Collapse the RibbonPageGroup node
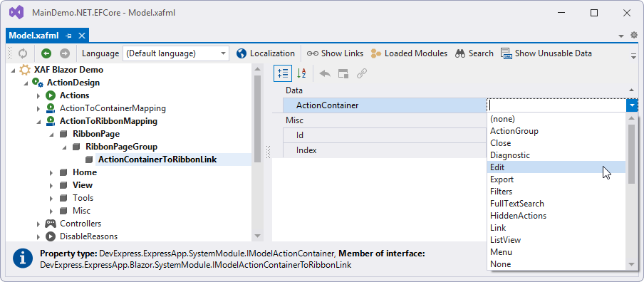This screenshot has height=282, width=644. (x=64, y=147)
